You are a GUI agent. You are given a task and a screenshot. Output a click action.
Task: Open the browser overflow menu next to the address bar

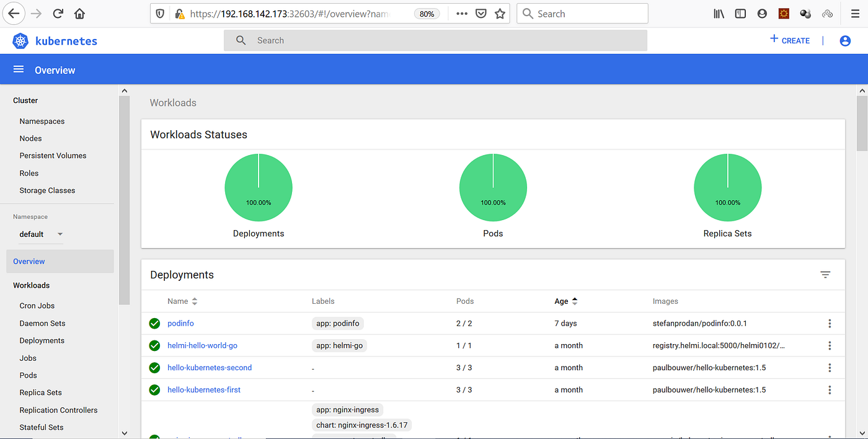point(461,13)
